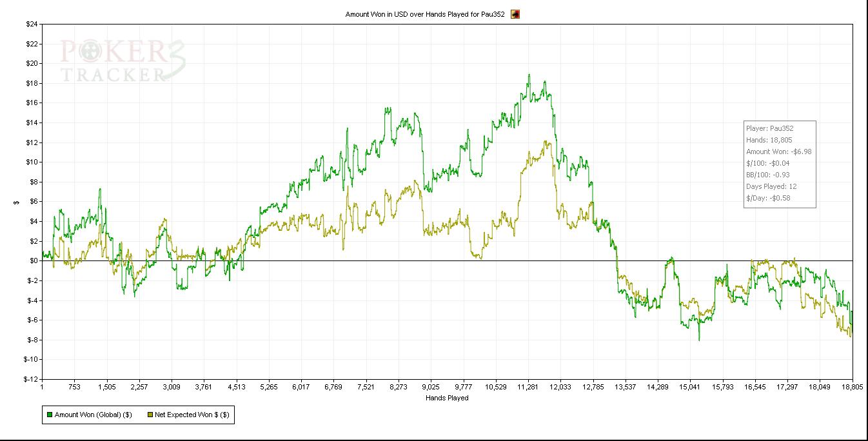868x441 pixels.
Task: Click the spade icon beside chart title
Action: point(515,14)
